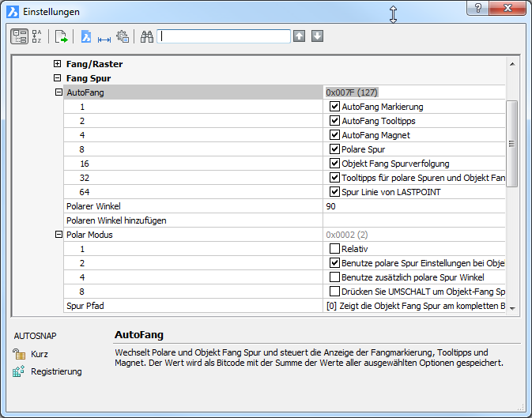Click the binoculars find icon
The width and height of the screenshot is (532, 418).
pyautogui.click(x=146, y=36)
